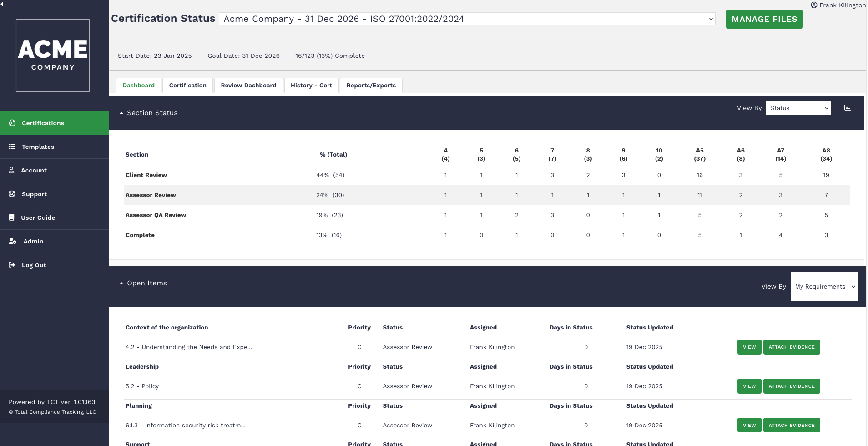Viewport: 868px width, 446px height.
Task: Collapse the Open Items panel
Action: click(x=121, y=283)
